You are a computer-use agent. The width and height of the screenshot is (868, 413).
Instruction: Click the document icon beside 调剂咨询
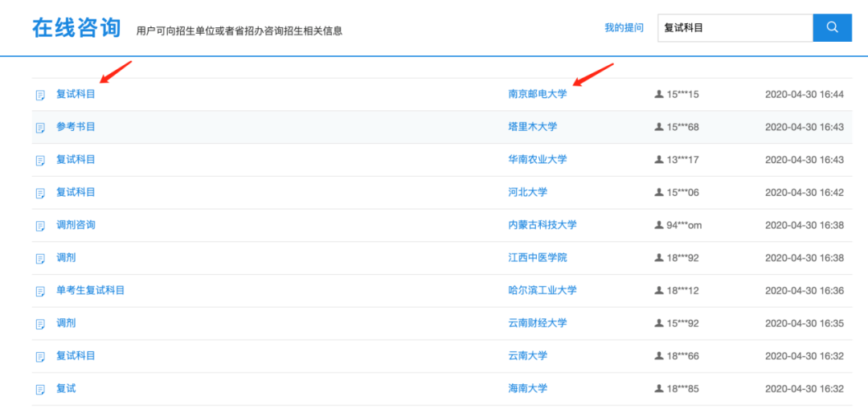[40, 226]
